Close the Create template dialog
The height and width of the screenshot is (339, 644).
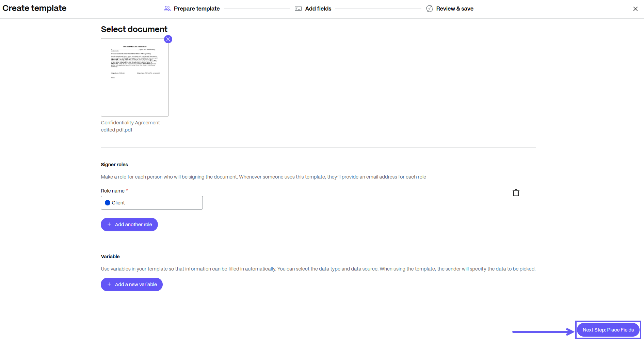pos(635,9)
